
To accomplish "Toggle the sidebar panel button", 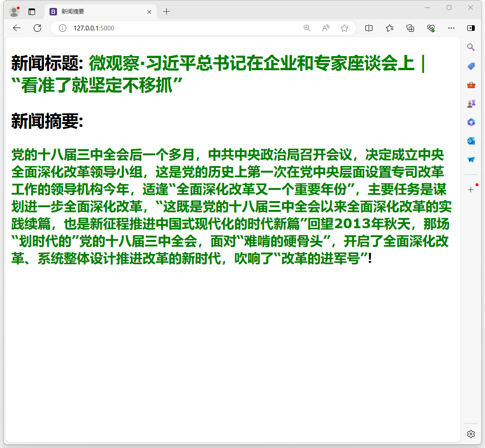I will 471,28.
